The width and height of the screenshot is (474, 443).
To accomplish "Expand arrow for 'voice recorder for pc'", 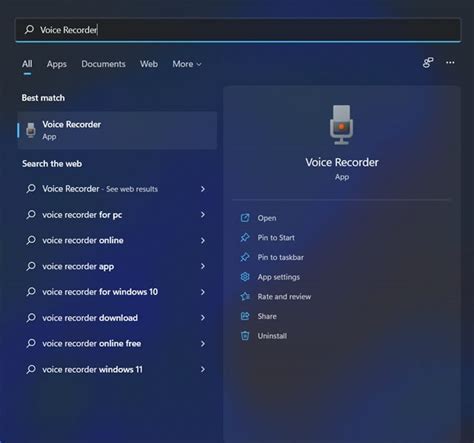I will 203,215.
